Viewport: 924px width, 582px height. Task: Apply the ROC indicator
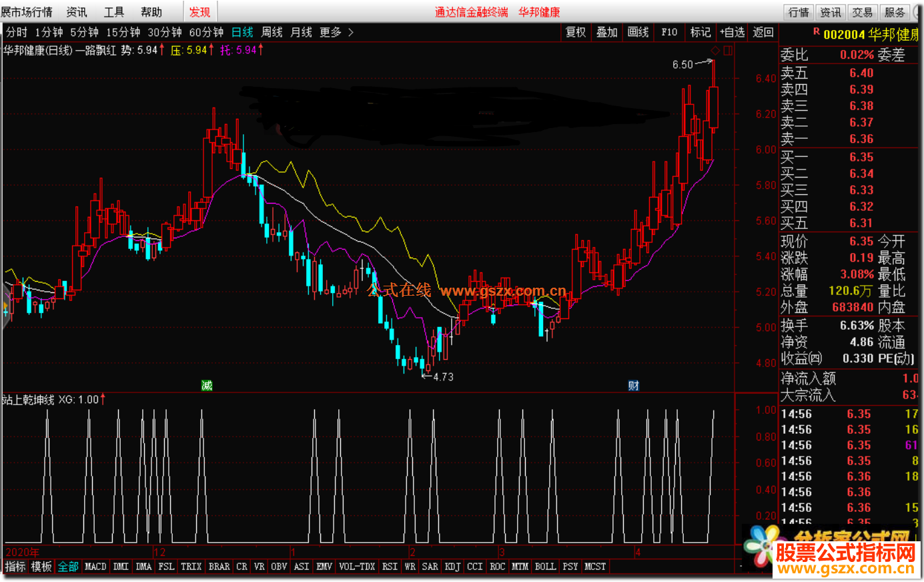coord(497,567)
